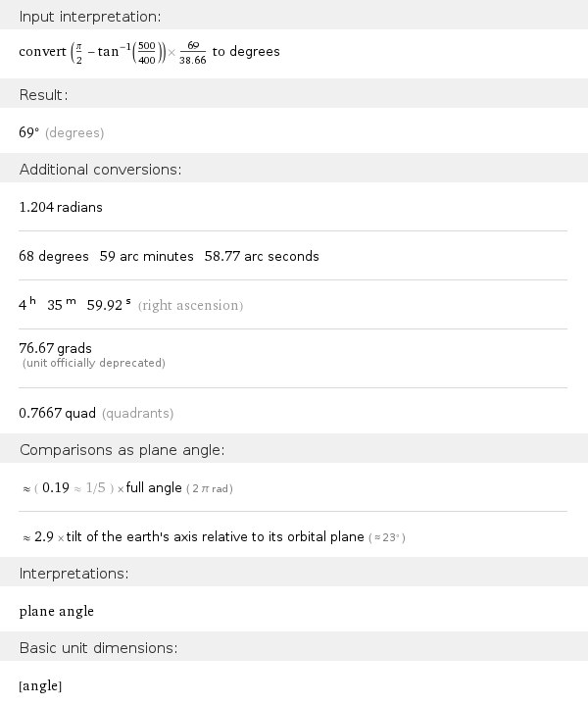Click the Interpretations section header
This screenshot has width=588, height=705.
point(73,573)
